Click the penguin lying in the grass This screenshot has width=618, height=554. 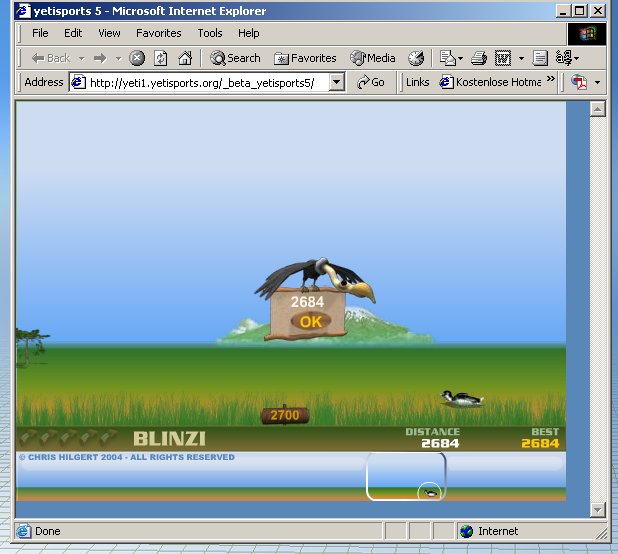462,399
